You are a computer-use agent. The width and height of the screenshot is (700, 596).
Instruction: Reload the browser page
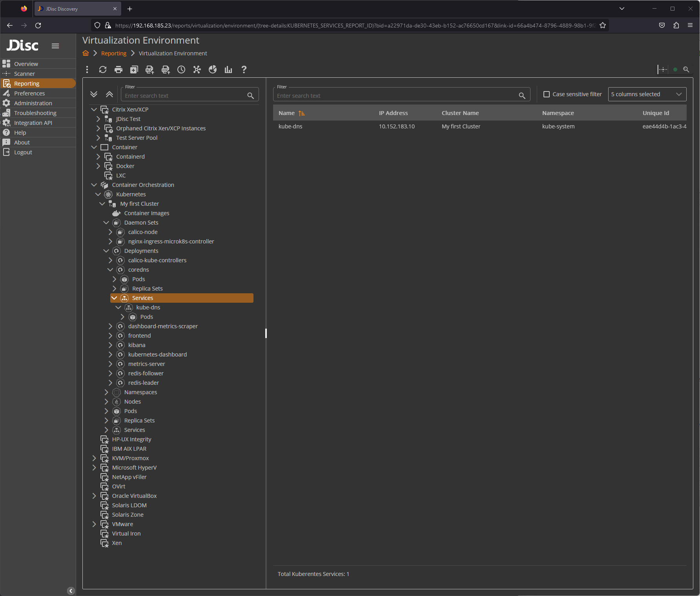click(x=38, y=26)
